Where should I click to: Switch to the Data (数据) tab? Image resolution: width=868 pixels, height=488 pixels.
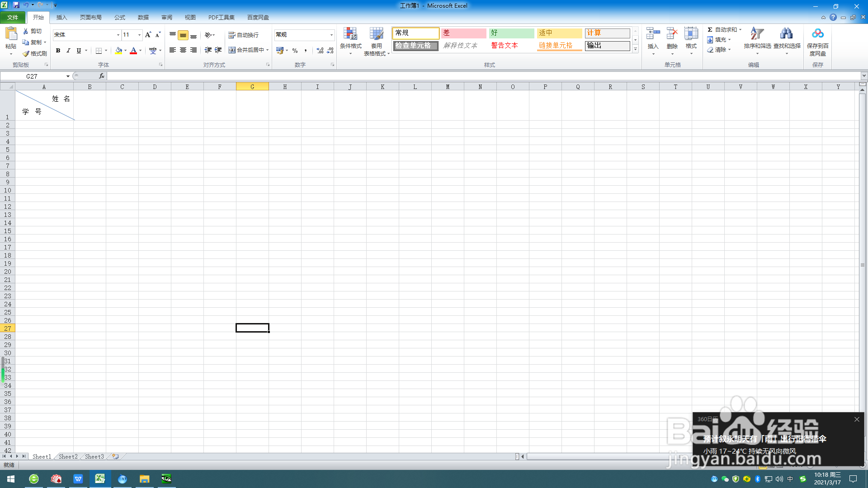[143, 18]
